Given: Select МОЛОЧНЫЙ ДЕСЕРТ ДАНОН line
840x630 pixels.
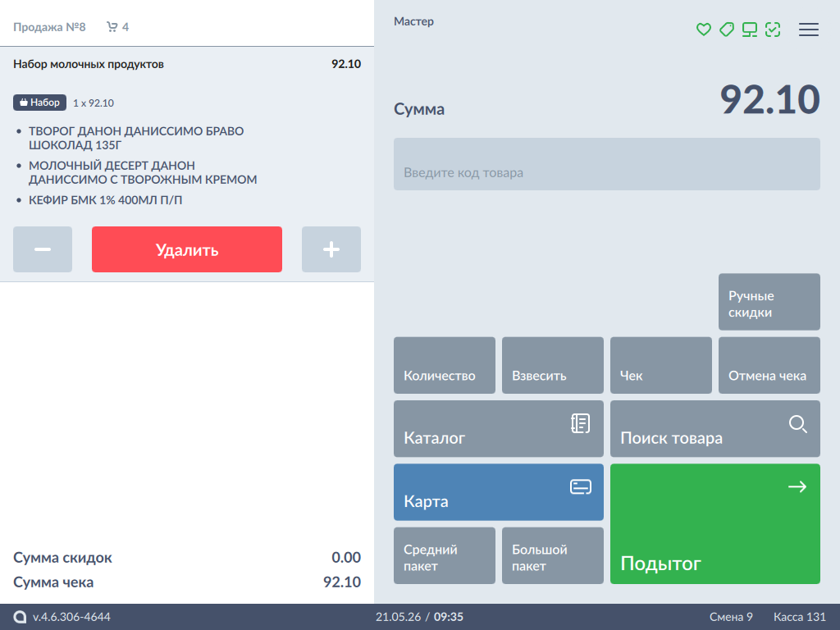Looking at the screenshot, I should [x=143, y=172].
